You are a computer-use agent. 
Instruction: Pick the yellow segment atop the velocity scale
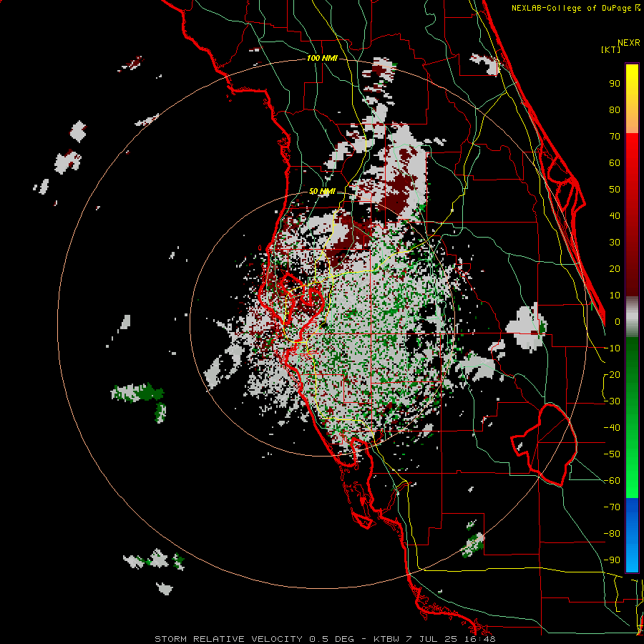click(632, 98)
